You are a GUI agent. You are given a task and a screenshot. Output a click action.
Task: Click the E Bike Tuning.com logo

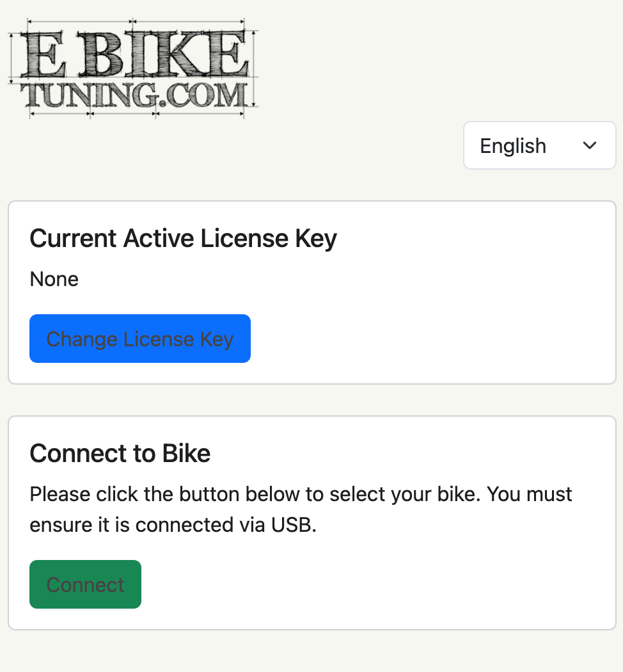(x=133, y=68)
